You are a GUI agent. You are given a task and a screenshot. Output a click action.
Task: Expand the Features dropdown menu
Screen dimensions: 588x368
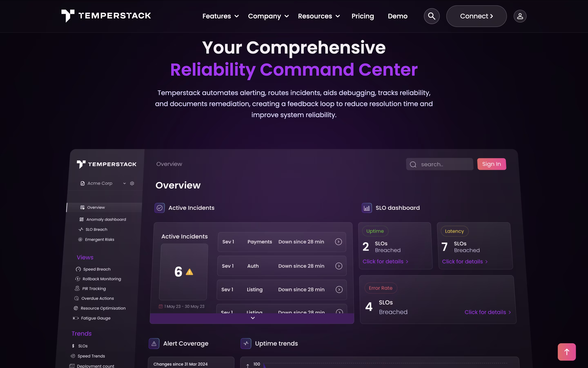(221, 16)
